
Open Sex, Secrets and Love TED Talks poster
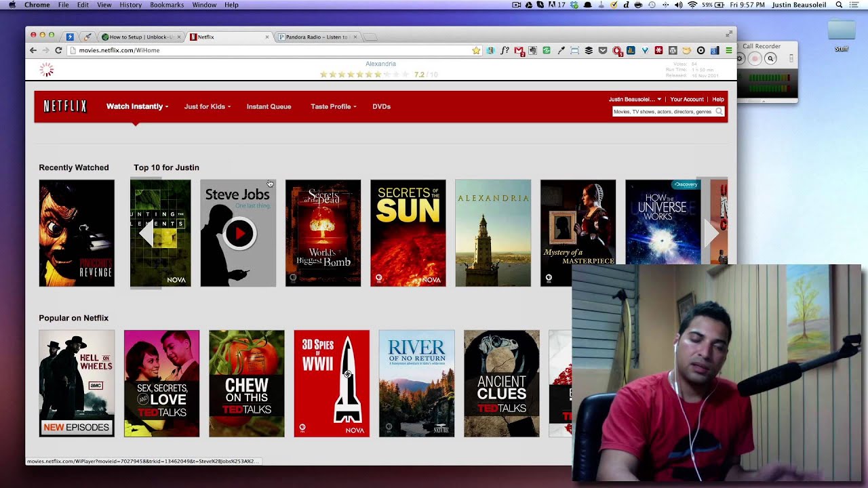click(162, 384)
